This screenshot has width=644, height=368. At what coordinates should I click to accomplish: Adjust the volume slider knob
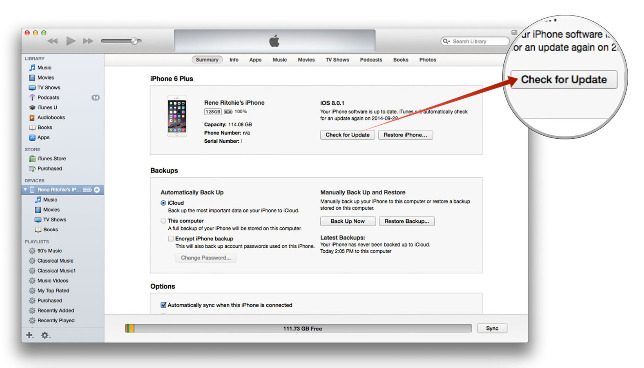134,41
